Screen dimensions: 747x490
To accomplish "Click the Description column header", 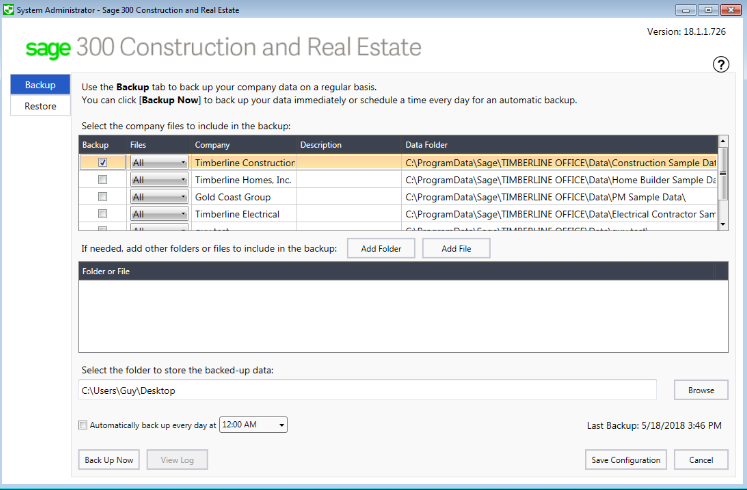I will pyautogui.click(x=349, y=145).
